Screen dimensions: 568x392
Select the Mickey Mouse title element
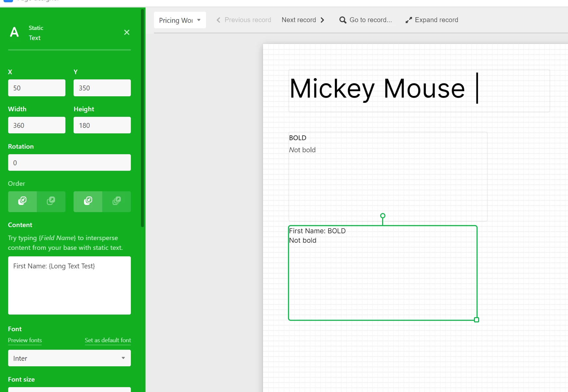pyautogui.click(x=419, y=91)
